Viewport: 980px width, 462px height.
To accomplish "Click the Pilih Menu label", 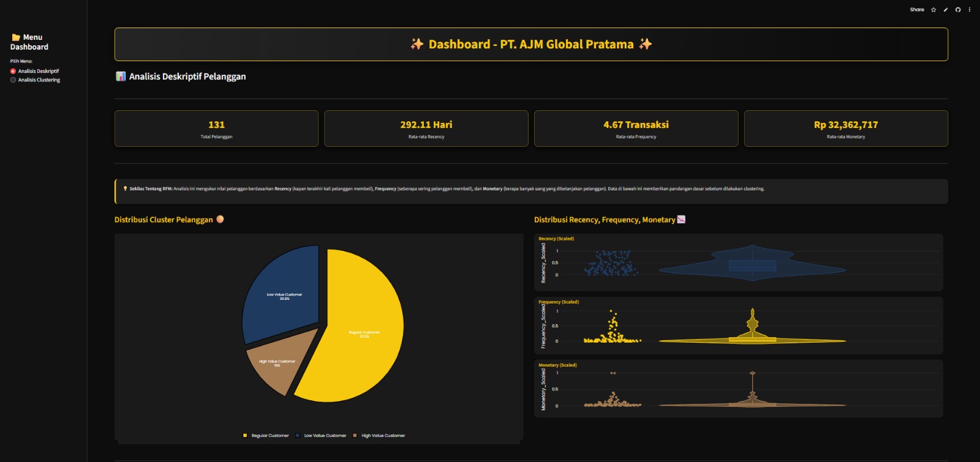I will (21, 61).
